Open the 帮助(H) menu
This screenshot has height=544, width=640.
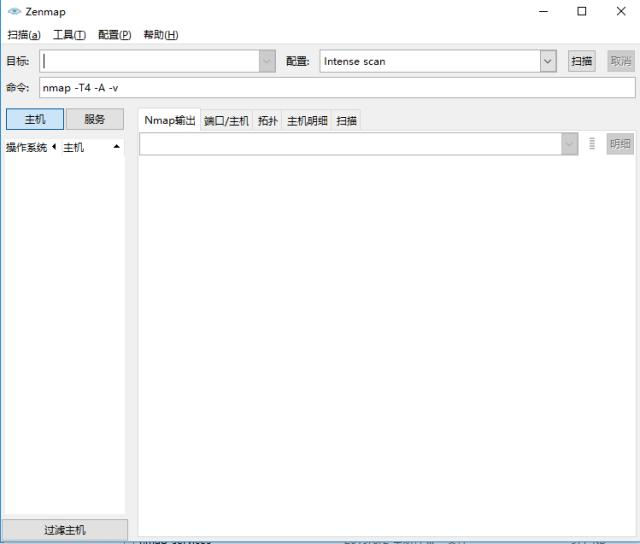tap(161, 35)
